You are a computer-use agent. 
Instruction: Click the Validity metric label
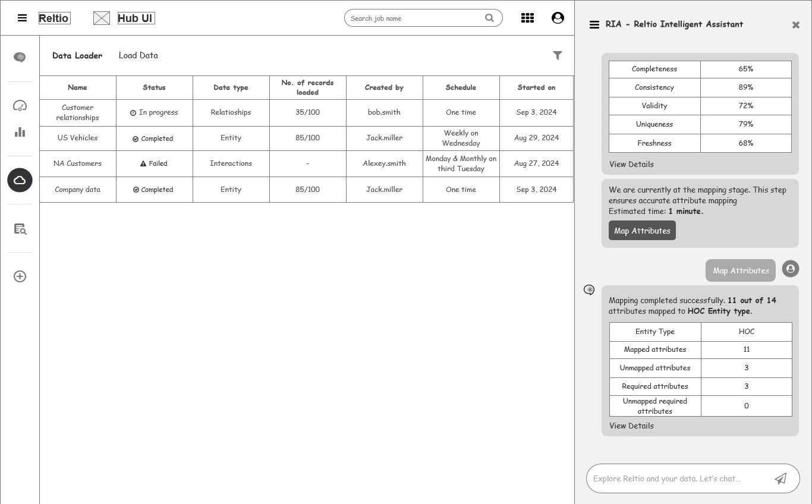point(654,106)
